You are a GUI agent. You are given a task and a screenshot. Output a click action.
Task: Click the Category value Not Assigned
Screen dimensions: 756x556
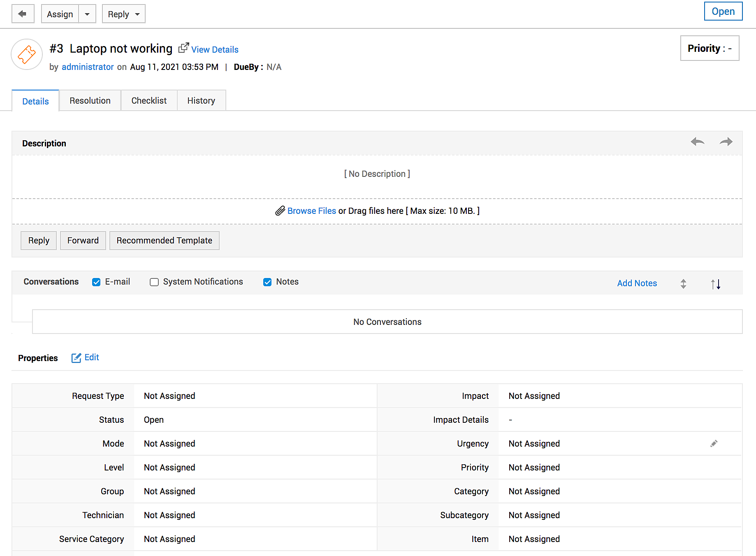click(x=534, y=491)
